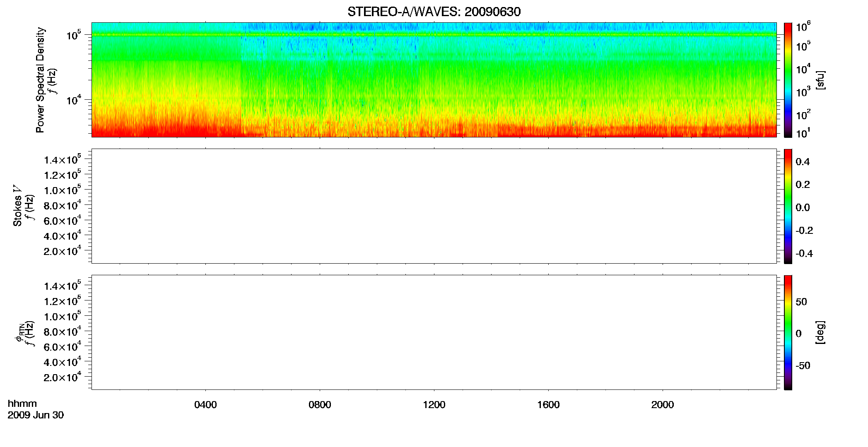Click the empty Stokes V panel
This screenshot has height=447, width=868.
pos(434,206)
